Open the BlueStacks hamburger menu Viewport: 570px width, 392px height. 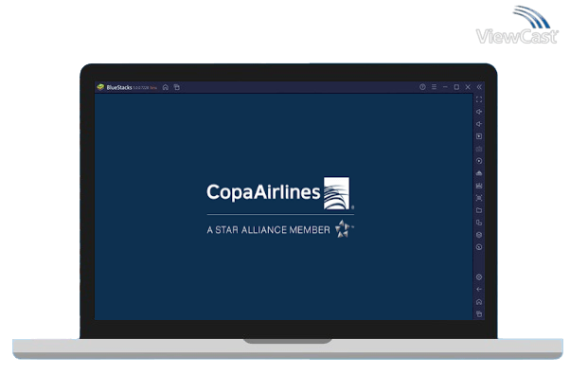[434, 87]
